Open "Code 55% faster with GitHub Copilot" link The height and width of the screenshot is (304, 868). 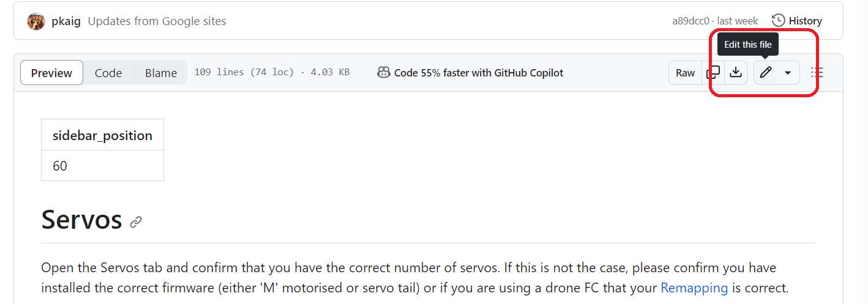click(x=478, y=73)
